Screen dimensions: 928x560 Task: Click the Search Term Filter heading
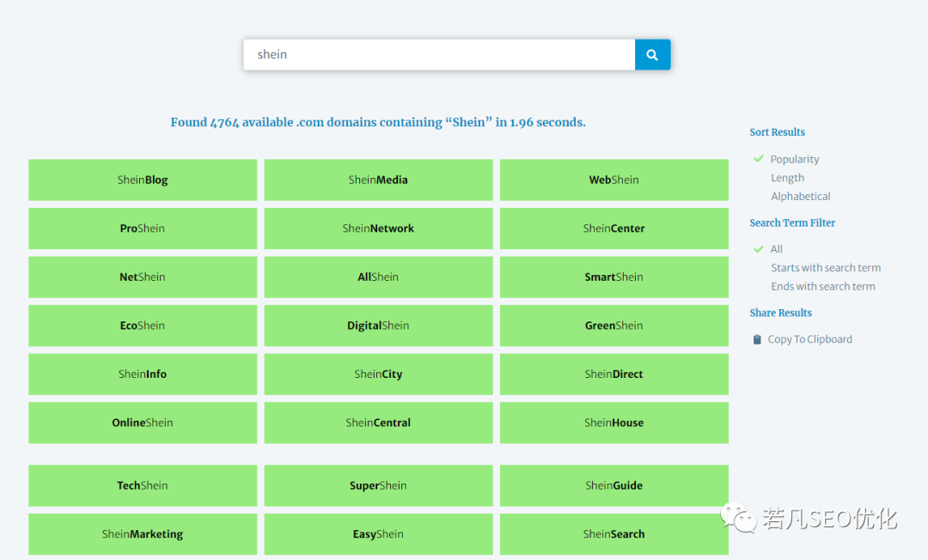point(792,223)
